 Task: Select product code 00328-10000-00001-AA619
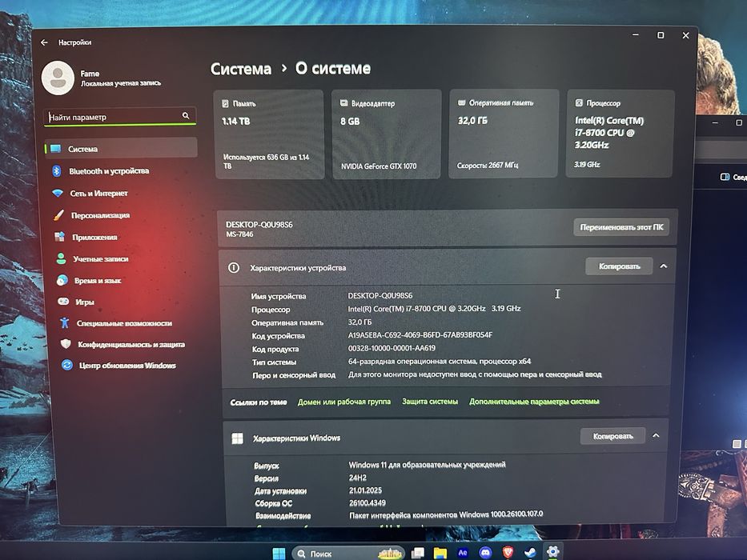click(x=392, y=348)
